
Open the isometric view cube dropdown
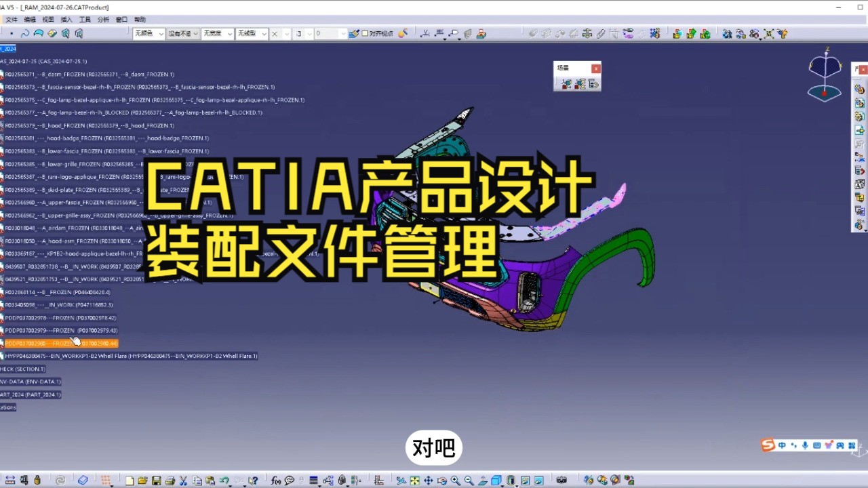pyautogui.click(x=502, y=485)
